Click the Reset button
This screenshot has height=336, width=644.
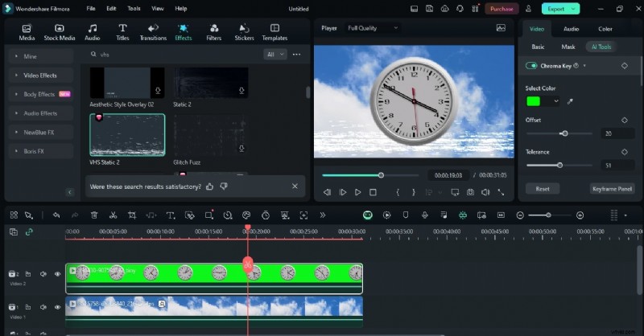pos(542,188)
